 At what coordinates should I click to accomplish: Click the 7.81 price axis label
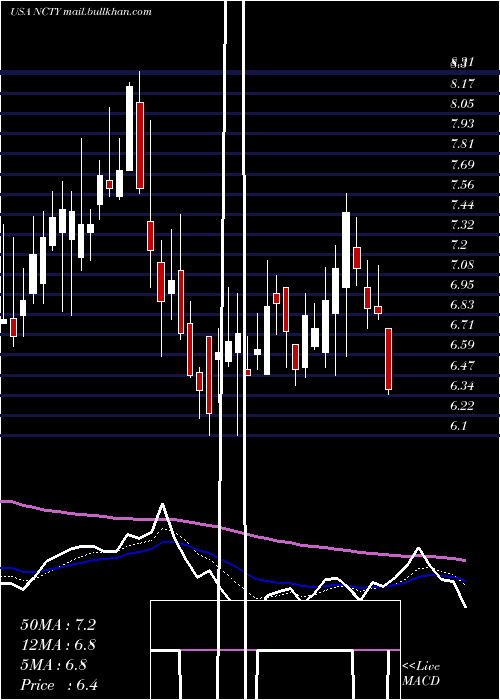click(x=462, y=144)
